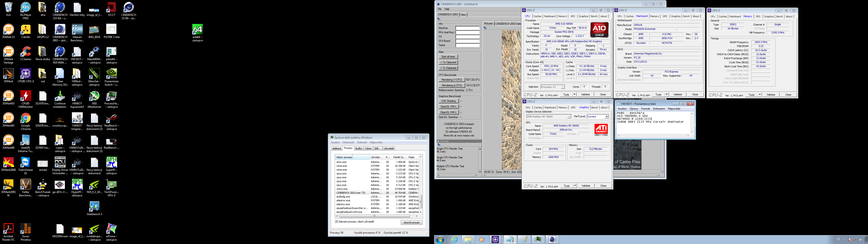868x244 pixels.
Task: Open the 3DMark Vantage desktop icon
Action: (8, 55)
